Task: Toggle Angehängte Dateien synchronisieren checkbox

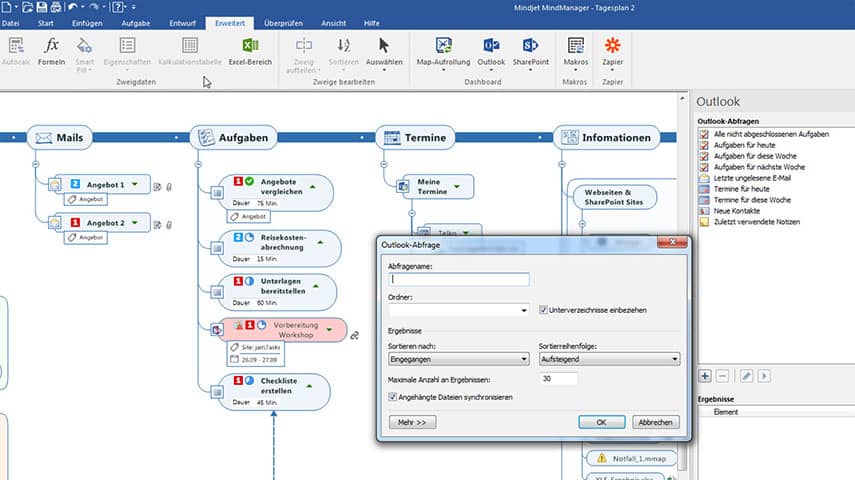Action: click(392, 397)
